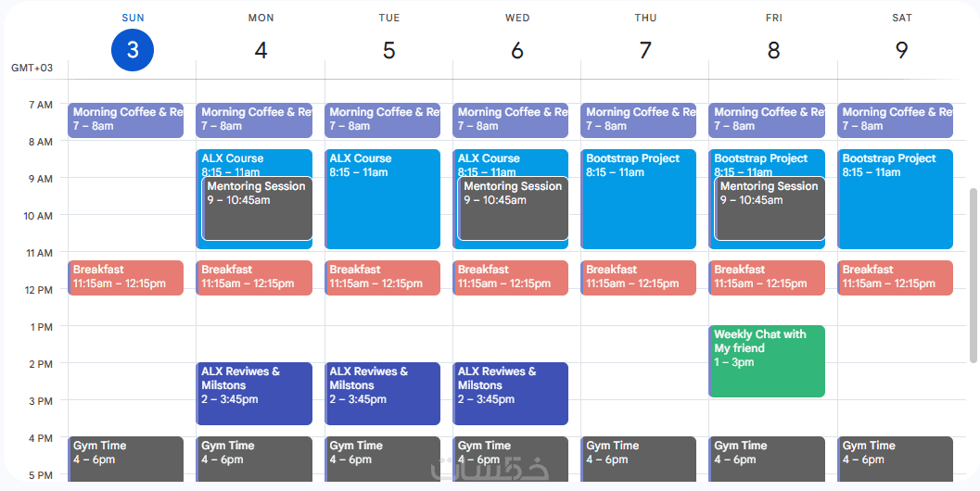
Task: Click the vertical scrollbar on the right
Action: tap(973, 275)
